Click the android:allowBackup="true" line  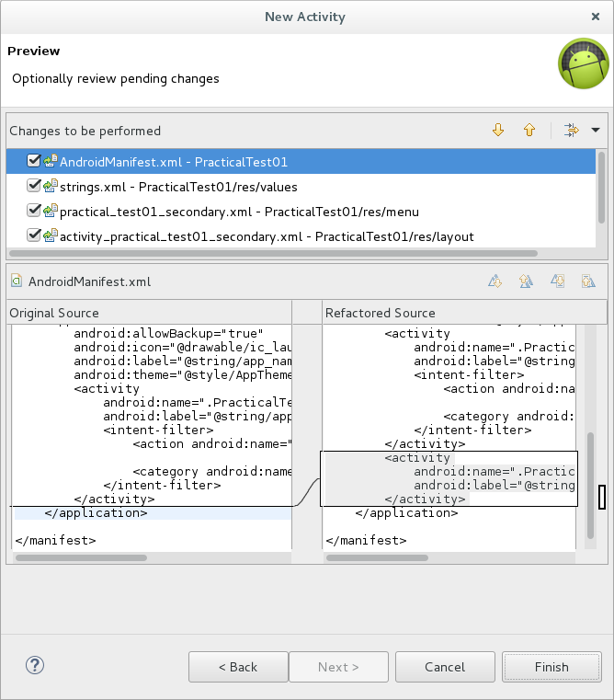coord(169,334)
